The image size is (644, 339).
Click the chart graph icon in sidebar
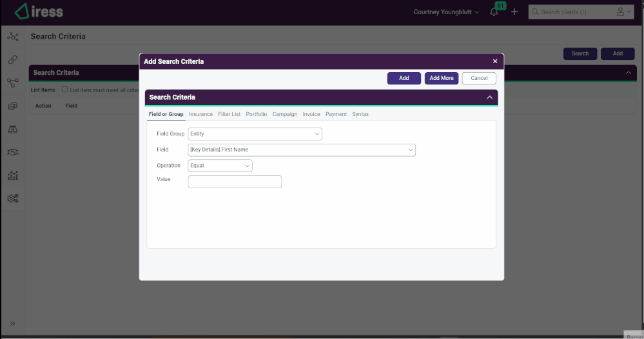[12, 175]
